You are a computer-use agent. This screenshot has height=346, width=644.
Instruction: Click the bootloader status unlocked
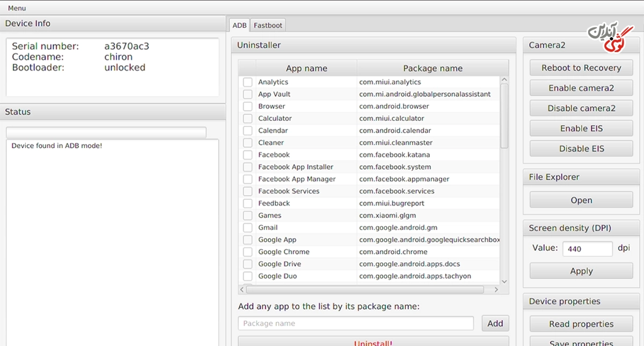(125, 68)
